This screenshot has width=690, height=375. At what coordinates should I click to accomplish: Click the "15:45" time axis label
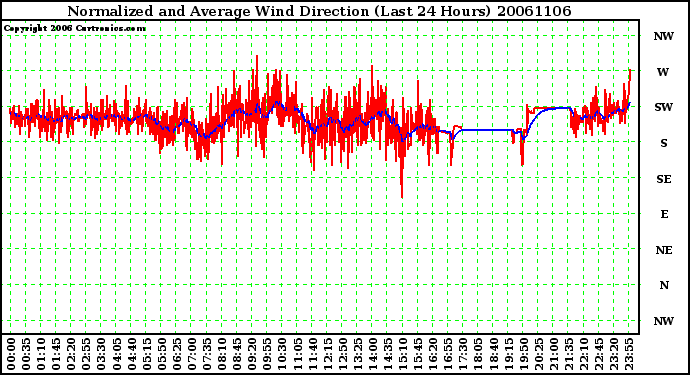418,354
